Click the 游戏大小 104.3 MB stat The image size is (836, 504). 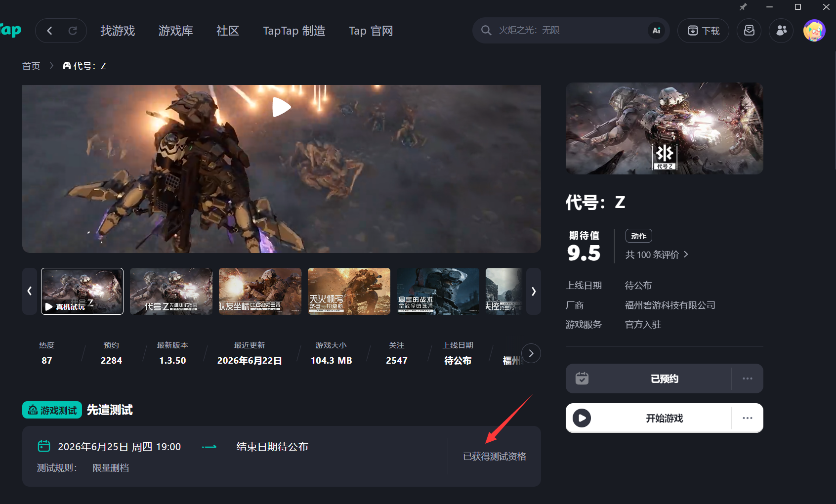coord(331,353)
